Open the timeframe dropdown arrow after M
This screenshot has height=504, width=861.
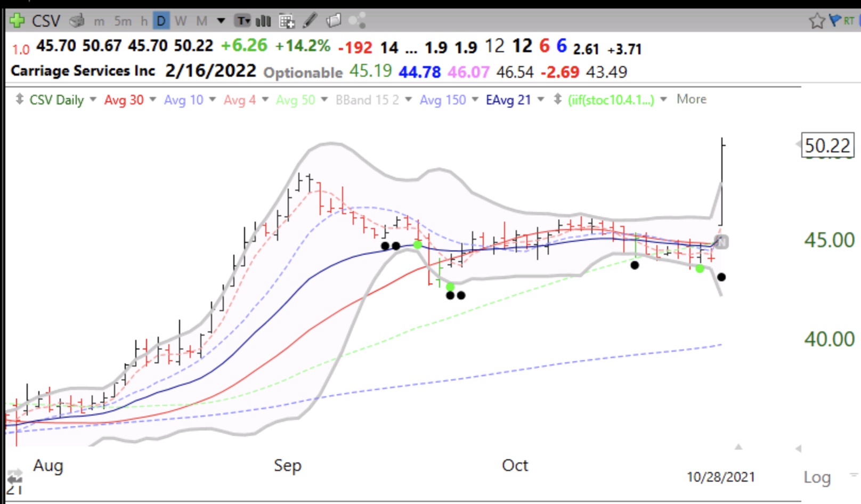221,21
